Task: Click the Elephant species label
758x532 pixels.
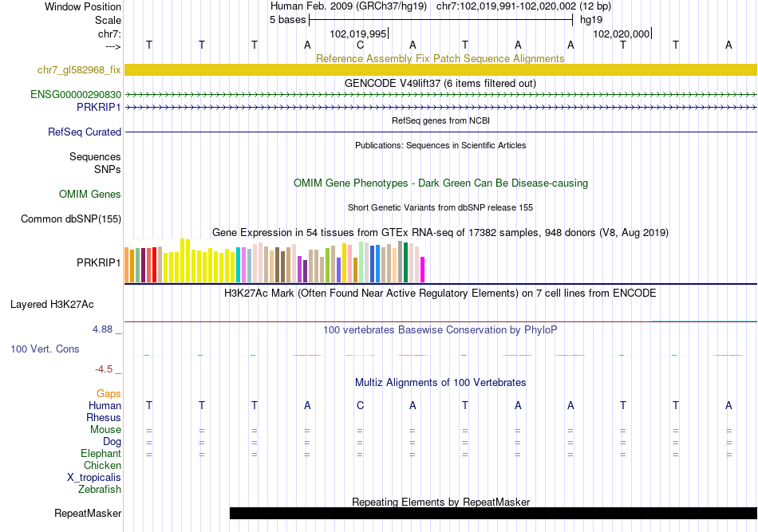Action: click(101, 453)
